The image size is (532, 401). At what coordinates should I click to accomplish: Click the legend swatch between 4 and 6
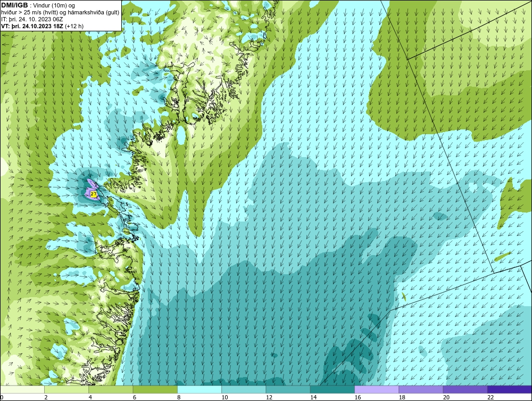pos(111,389)
